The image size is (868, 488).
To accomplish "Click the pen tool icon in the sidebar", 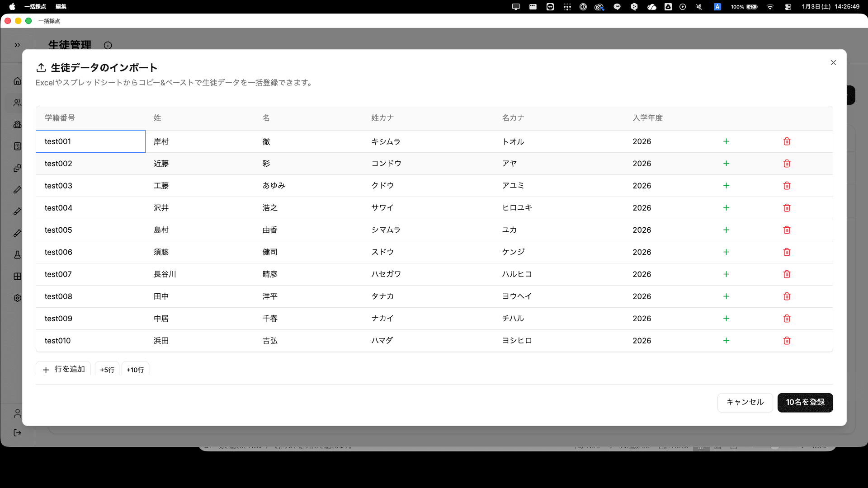I will (17, 189).
